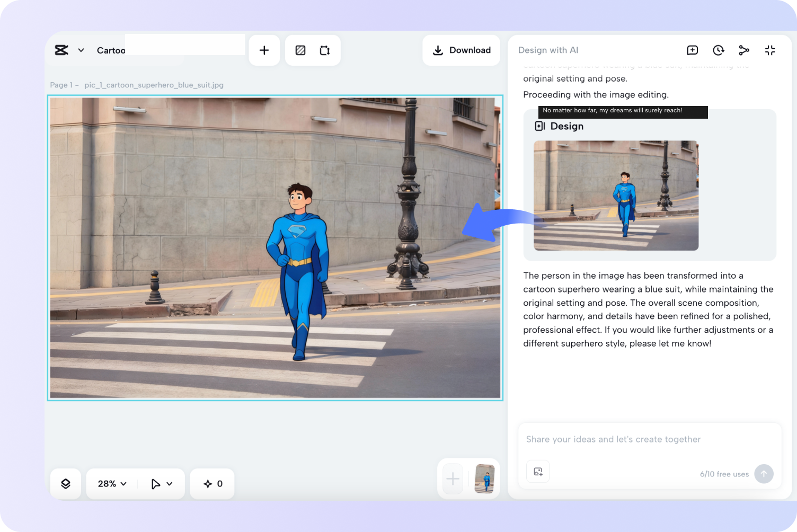Click the sparkle credits counter
Screen dimensions: 797x532
(212, 484)
